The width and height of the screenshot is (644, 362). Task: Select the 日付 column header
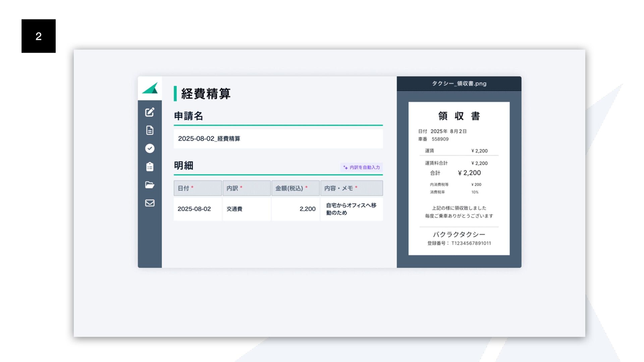(197, 188)
